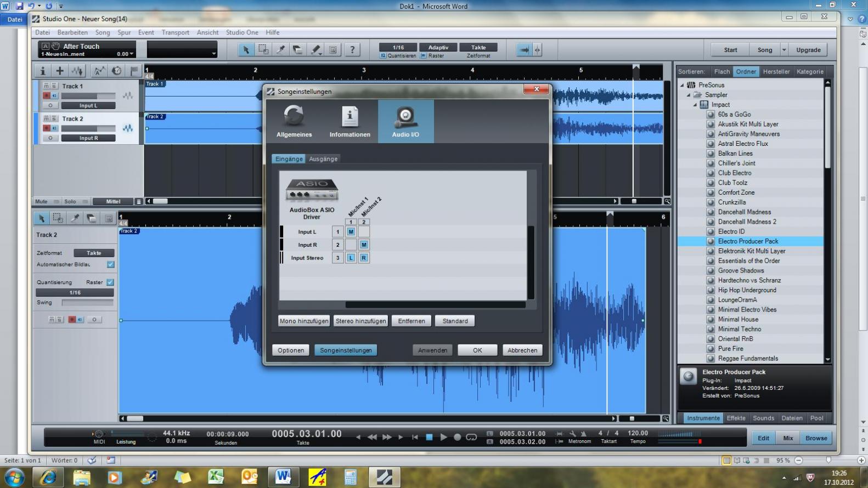Open the Input R dropdown on Track 2

pyautogui.click(x=88, y=138)
